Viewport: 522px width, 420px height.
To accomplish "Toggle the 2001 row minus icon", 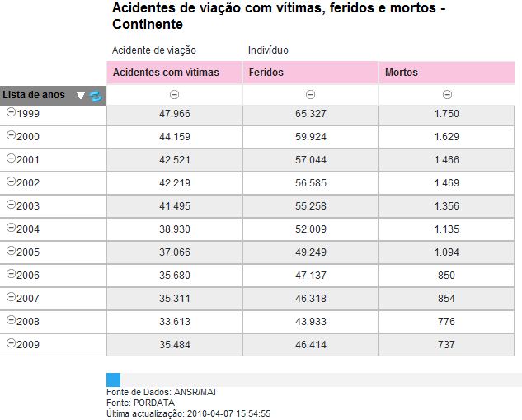I will point(12,158).
